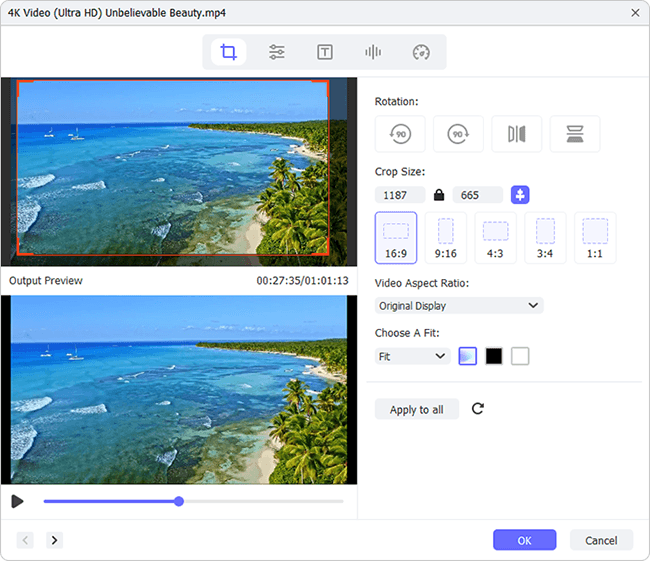Open the Speed gauge tab
The image size is (650, 561).
pos(421,52)
